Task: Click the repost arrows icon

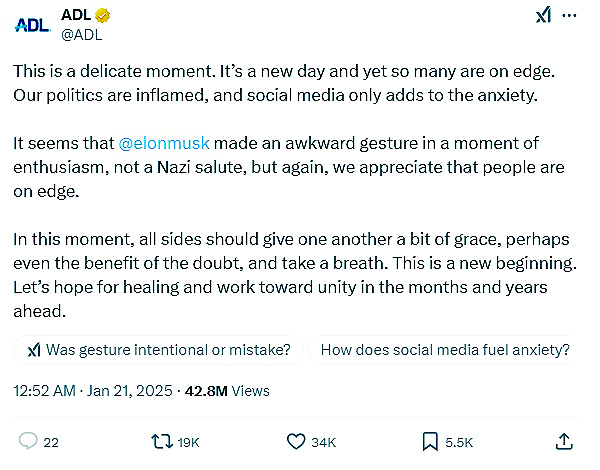Action: pyautogui.click(x=160, y=441)
